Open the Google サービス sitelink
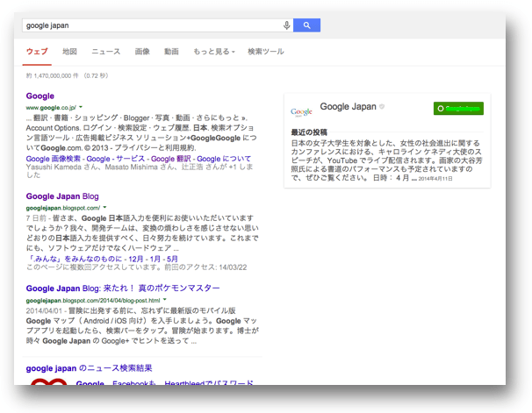The image size is (532, 413). 115,159
